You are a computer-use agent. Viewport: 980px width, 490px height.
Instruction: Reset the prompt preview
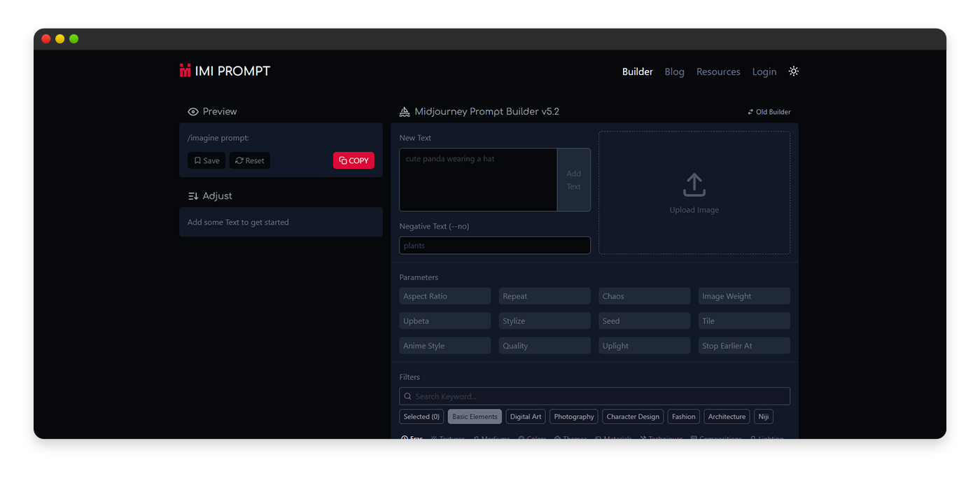[250, 160]
